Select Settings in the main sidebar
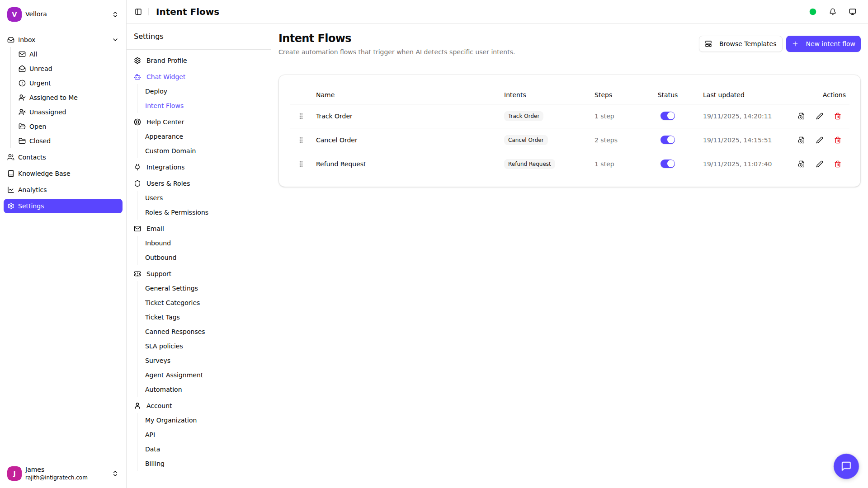This screenshot has height=488, width=868. (63, 206)
